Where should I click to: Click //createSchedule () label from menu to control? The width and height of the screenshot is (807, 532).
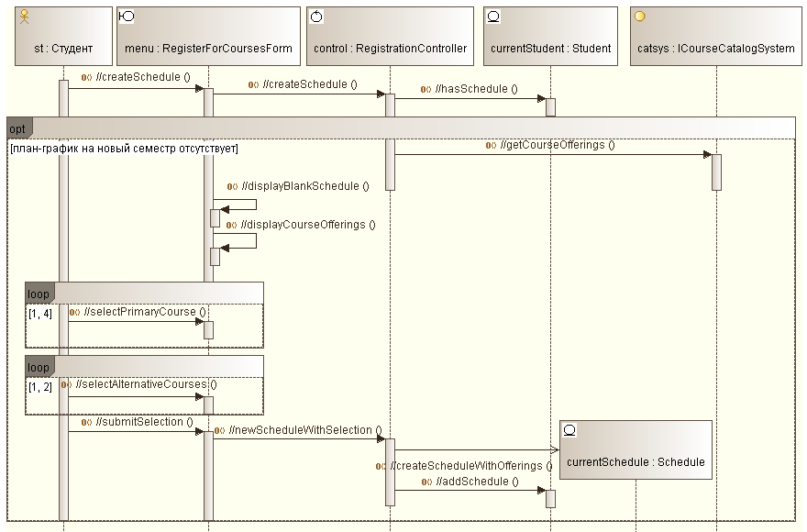click(x=310, y=84)
